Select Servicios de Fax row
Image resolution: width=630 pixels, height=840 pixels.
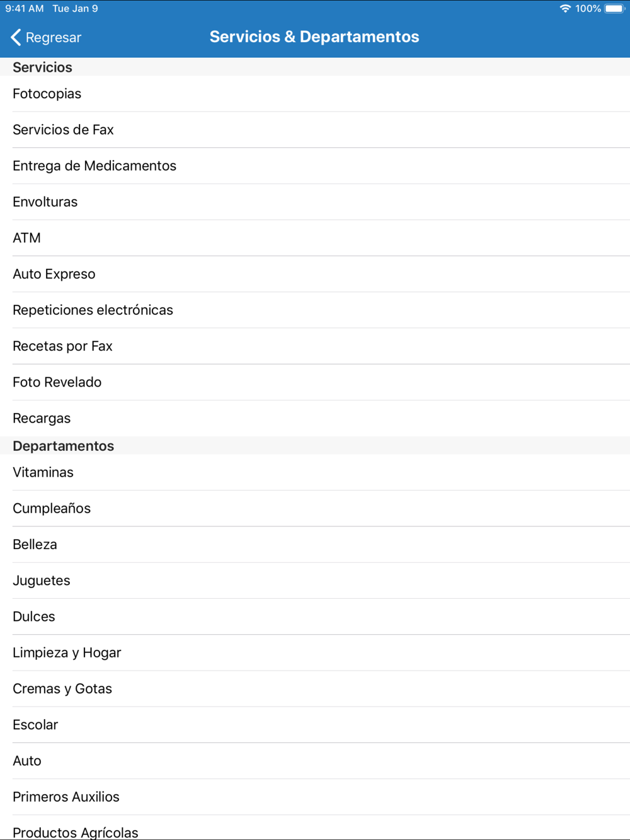coord(315,130)
